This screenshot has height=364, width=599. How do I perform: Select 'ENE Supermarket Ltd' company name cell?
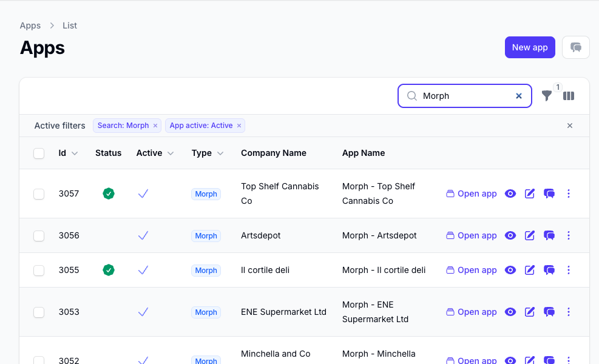(x=283, y=312)
